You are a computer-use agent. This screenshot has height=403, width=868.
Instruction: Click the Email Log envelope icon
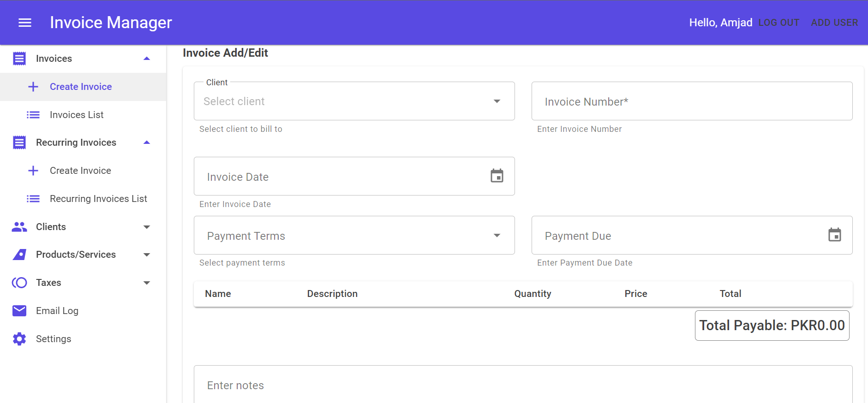(19, 311)
